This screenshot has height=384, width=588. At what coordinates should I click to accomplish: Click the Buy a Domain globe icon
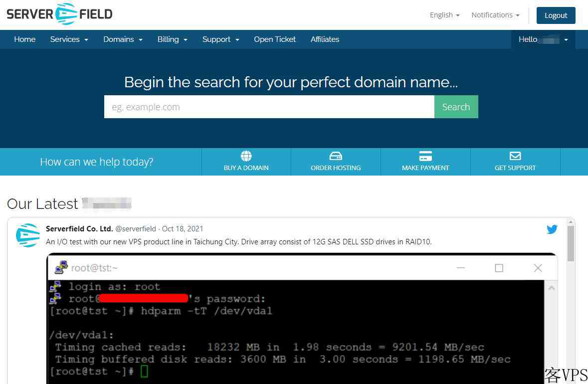246,156
